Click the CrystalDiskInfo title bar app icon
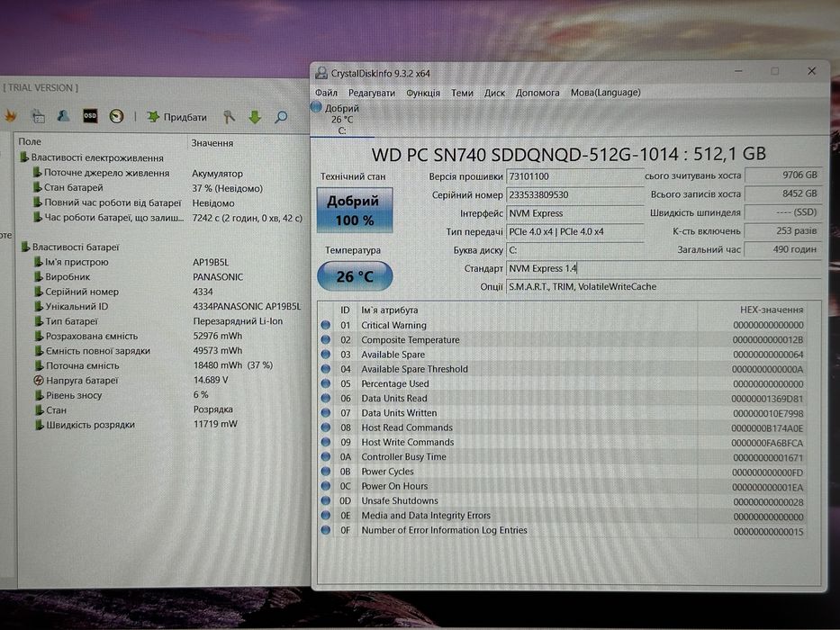 tap(321, 73)
